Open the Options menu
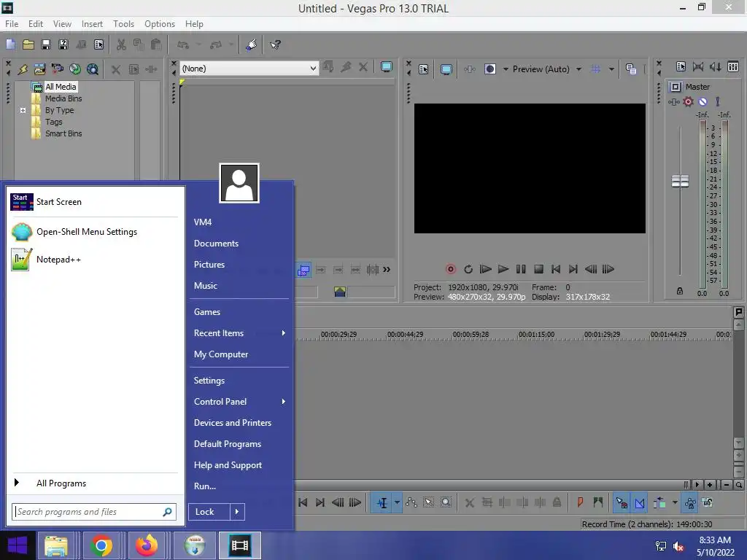Screen dimensions: 747x560 pos(160,24)
